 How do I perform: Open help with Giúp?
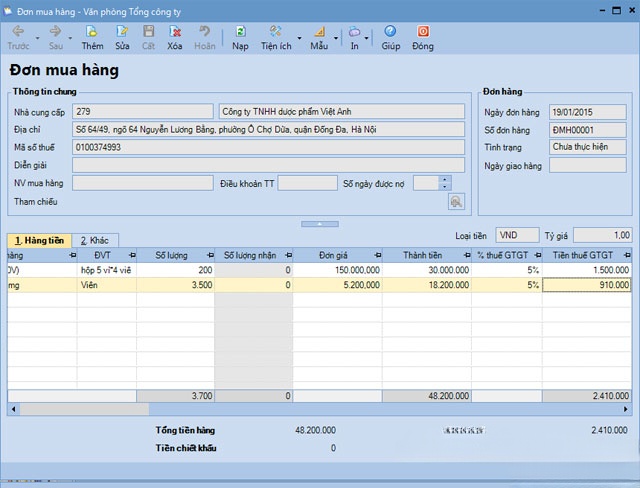[x=391, y=37]
